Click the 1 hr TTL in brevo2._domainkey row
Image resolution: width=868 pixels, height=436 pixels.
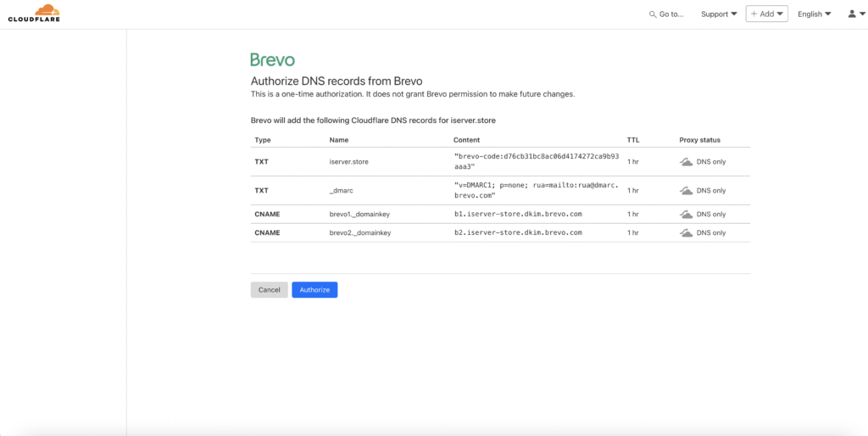pyautogui.click(x=632, y=232)
